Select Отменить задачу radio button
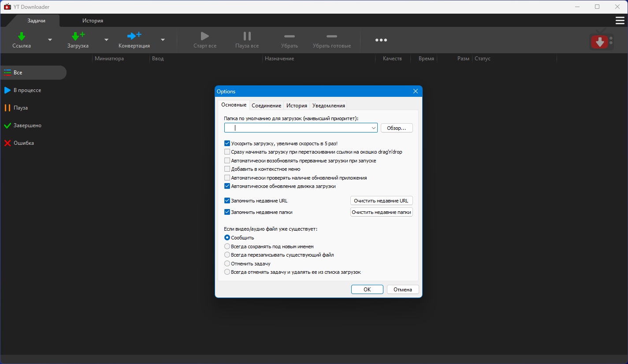 pyautogui.click(x=227, y=264)
